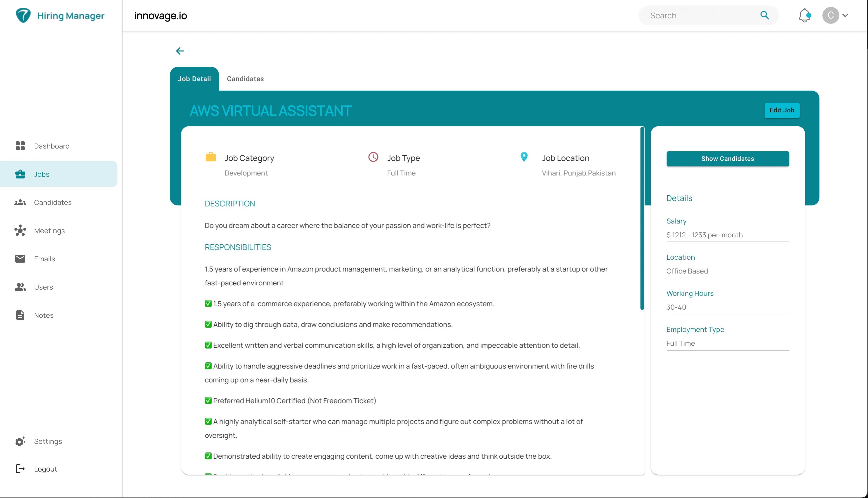Click the user avatar circle "C"
Screen dimensions: 868x498
point(831,15)
